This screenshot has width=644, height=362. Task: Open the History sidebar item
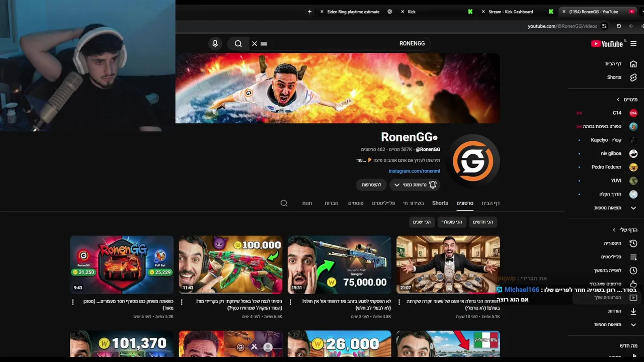click(x=633, y=243)
